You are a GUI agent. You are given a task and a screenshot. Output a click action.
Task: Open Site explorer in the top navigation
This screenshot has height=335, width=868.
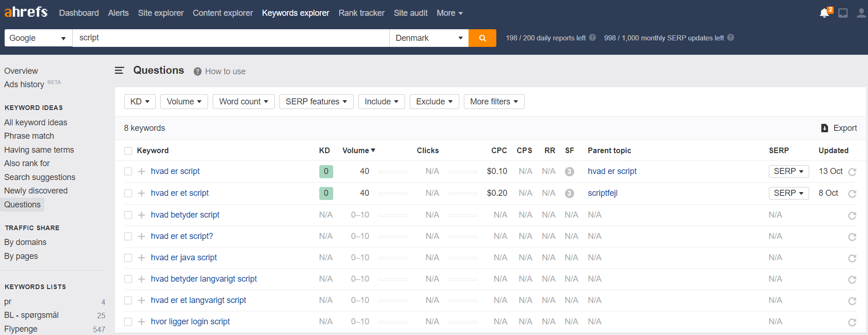(160, 13)
